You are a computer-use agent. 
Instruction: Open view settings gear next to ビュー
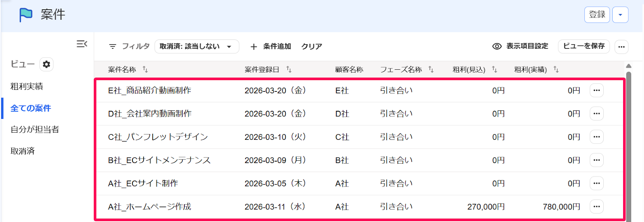pyautogui.click(x=46, y=64)
